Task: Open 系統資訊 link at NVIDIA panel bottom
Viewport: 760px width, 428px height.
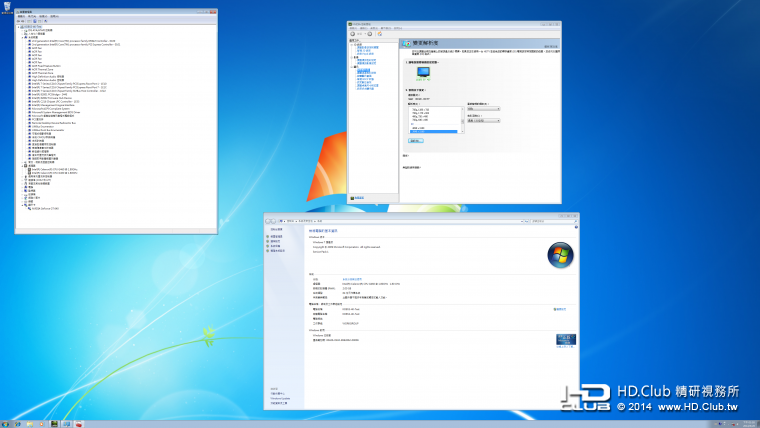Action: click(357, 198)
